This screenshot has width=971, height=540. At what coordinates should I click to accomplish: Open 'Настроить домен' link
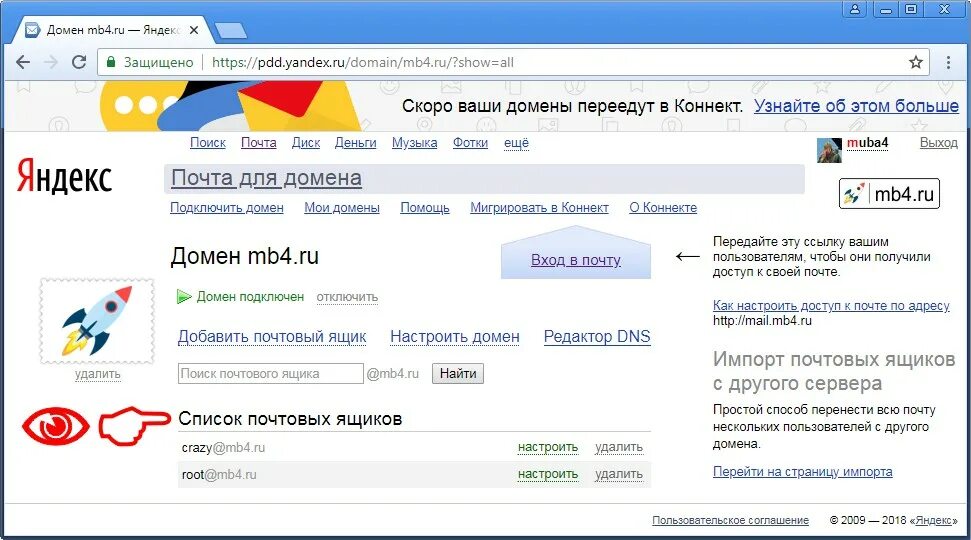455,337
